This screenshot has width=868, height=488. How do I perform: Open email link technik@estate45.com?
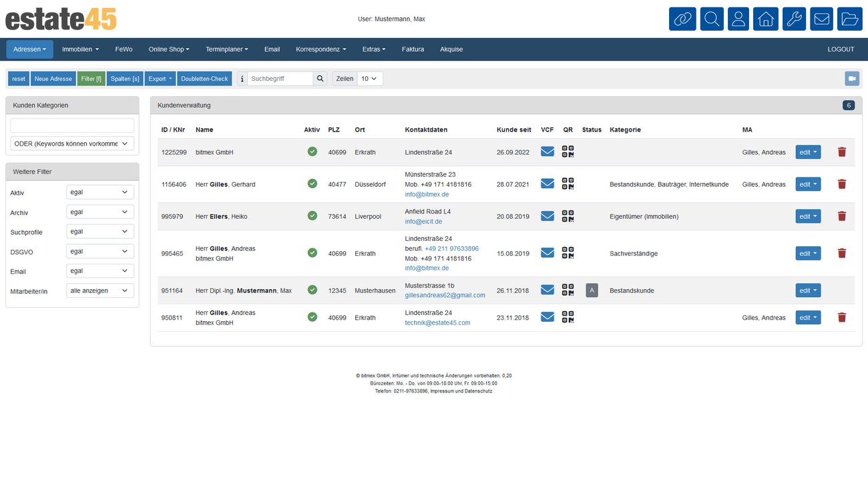click(x=437, y=322)
